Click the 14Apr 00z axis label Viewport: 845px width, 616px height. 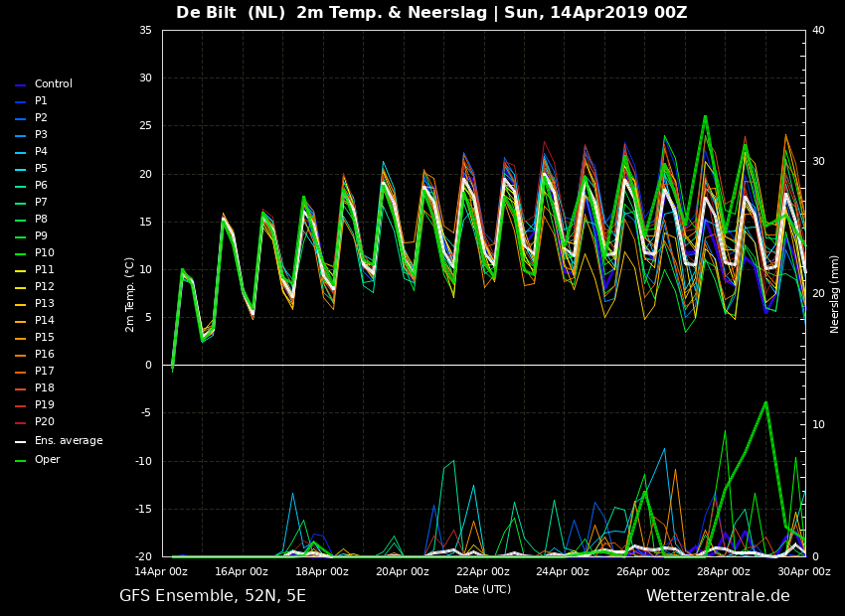[162, 572]
